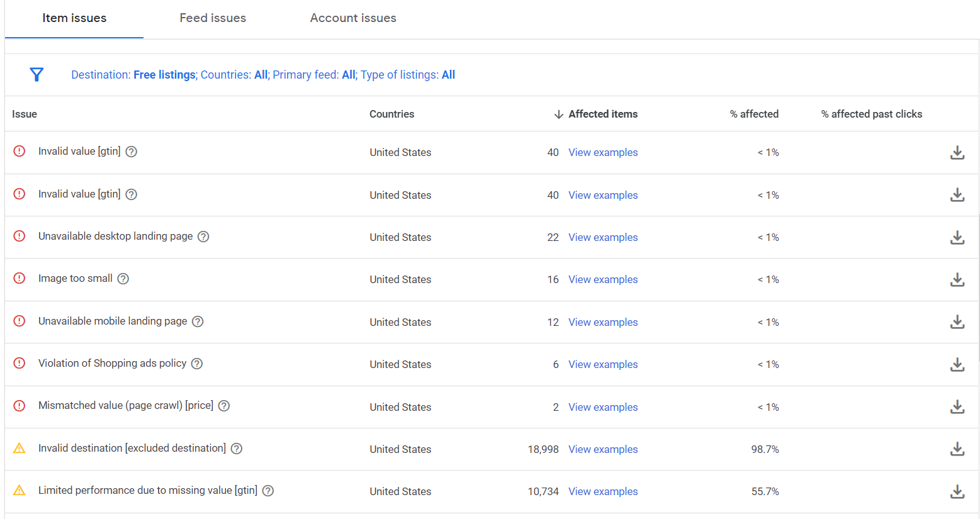View examples for Unavailable mobile landing page

(x=603, y=322)
